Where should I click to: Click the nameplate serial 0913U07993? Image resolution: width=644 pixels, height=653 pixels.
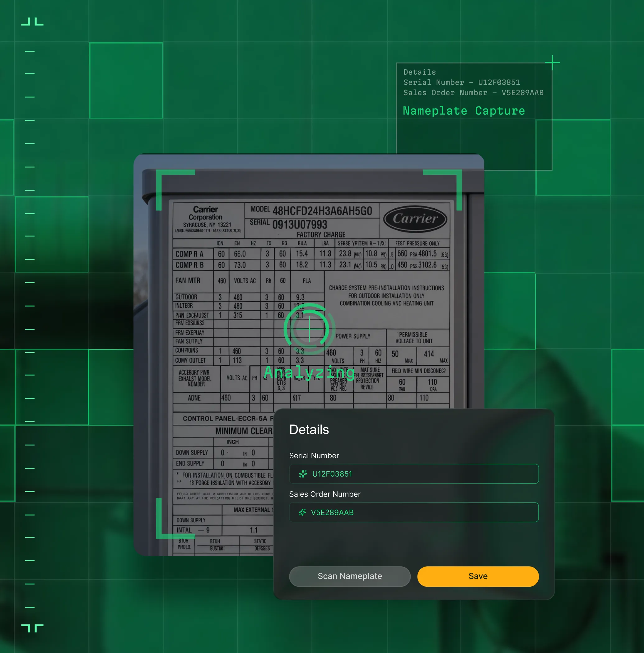300,225
